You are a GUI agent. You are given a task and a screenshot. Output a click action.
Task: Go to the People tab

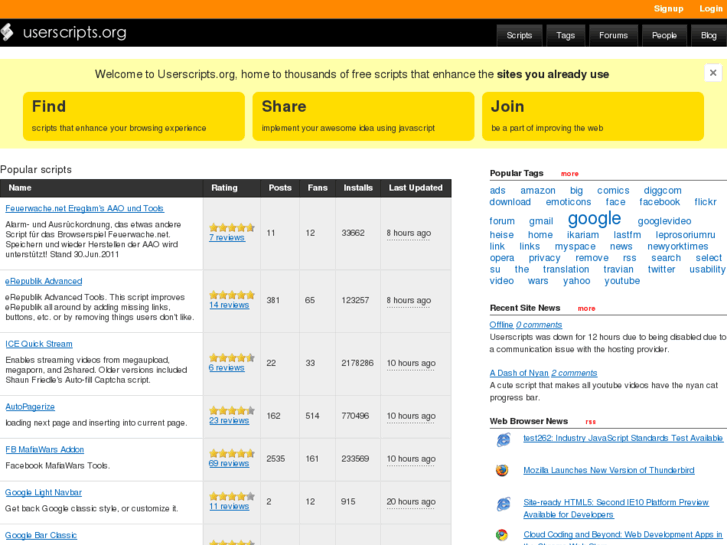click(664, 35)
